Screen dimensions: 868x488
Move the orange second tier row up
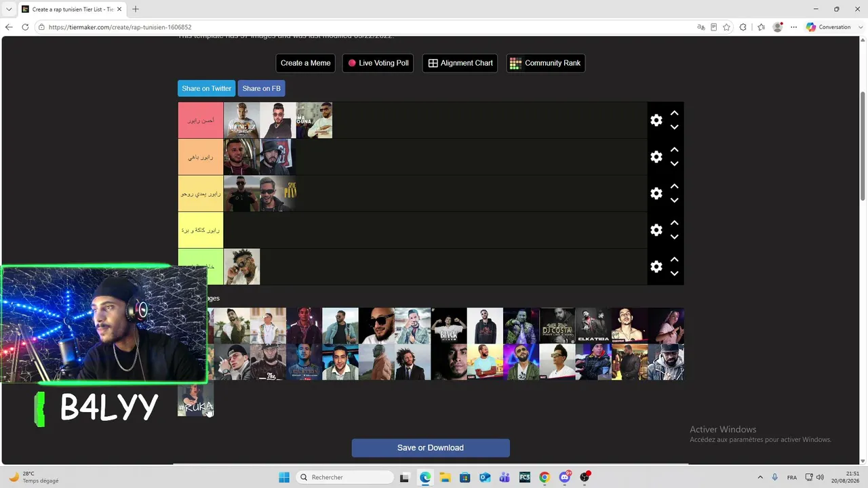(x=674, y=150)
